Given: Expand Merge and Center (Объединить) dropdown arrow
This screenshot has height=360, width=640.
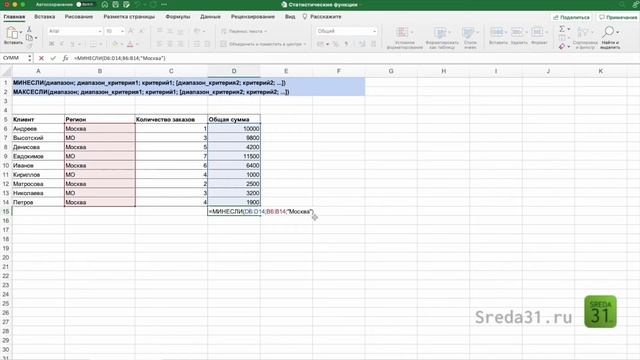Looking at the screenshot, I should (x=304, y=44).
